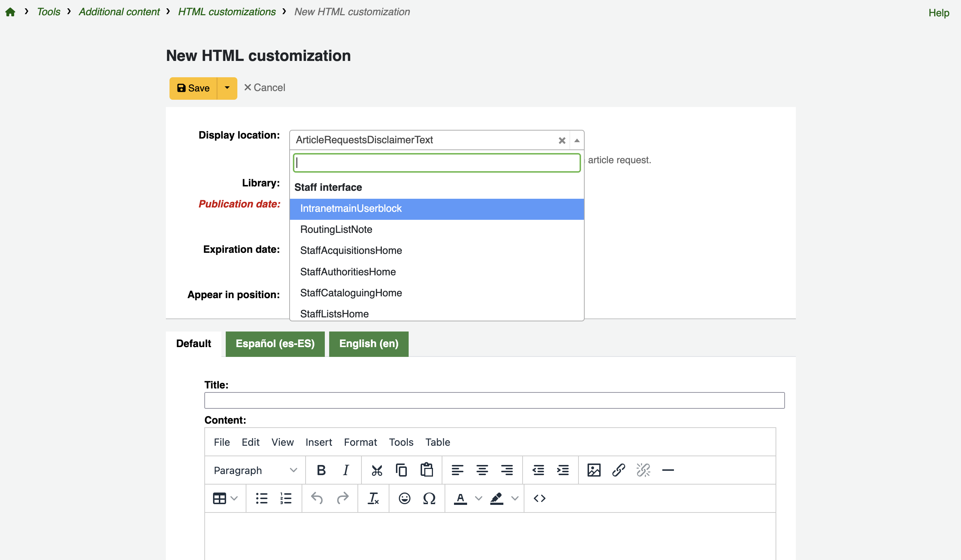The height and width of the screenshot is (560, 961).
Task: Open the emoji picker icon
Action: [x=404, y=498]
